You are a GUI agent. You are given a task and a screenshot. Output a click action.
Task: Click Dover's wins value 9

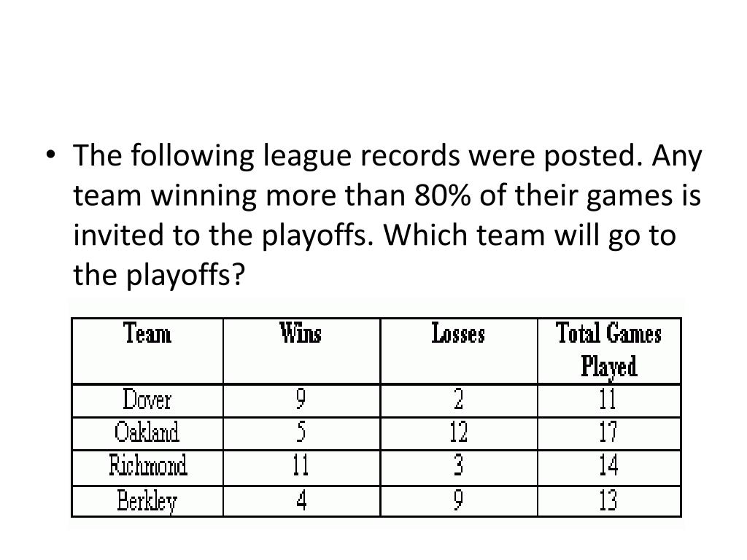[x=301, y=400]
